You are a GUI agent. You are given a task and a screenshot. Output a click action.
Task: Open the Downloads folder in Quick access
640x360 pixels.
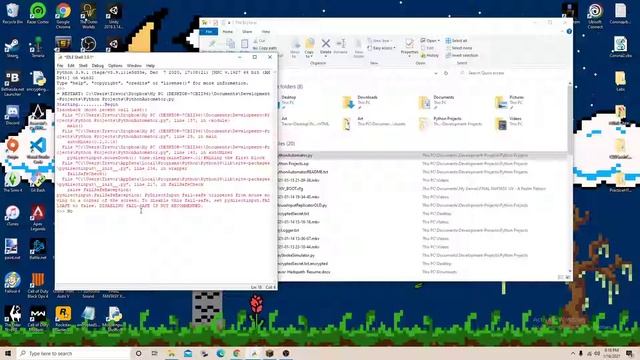(361, 101)
